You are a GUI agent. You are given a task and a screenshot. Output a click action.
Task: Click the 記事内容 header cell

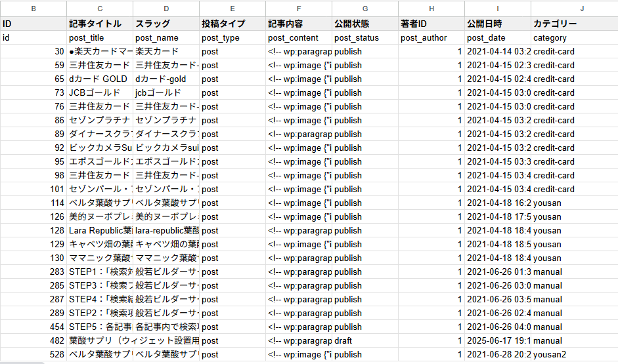[299, 24]
